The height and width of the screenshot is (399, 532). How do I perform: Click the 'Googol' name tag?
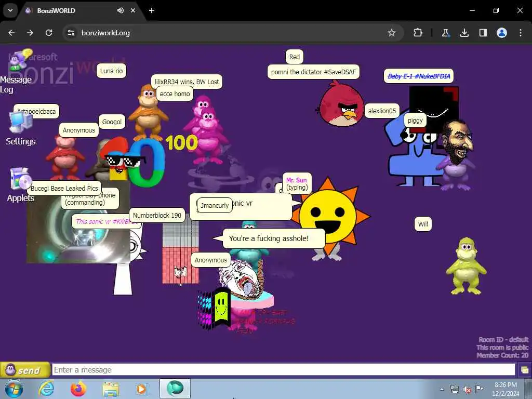pyautogui.click(x=112, y=122)
